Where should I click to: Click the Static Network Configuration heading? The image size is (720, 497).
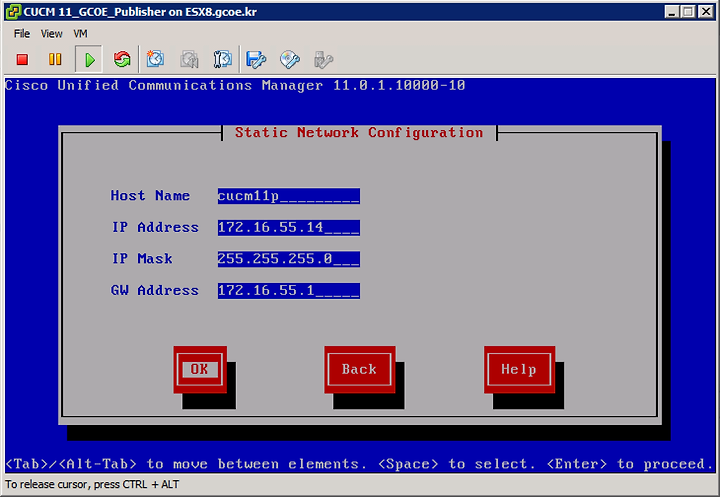(359, 133)
